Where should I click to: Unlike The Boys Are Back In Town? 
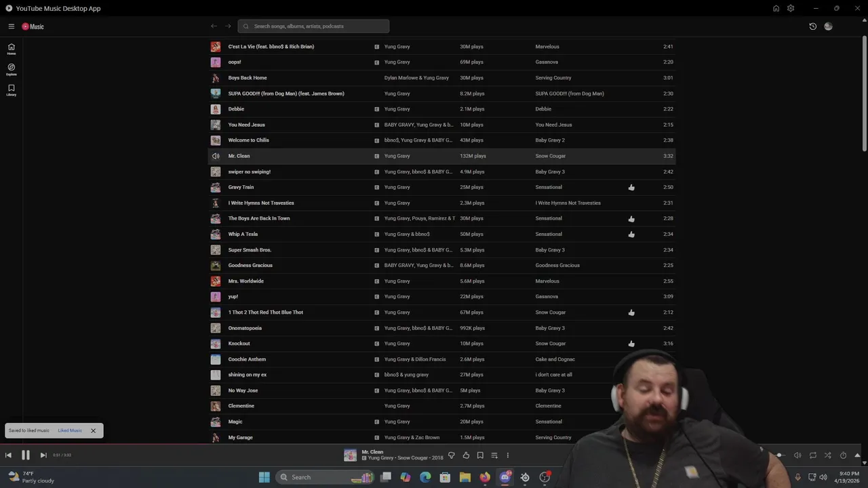point(631,219)
